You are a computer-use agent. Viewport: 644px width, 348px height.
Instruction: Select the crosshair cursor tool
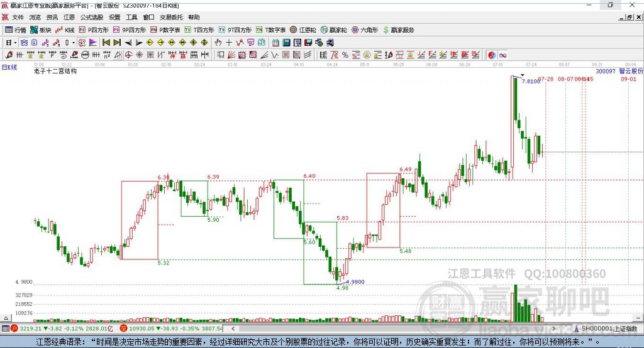pos(229,43)
